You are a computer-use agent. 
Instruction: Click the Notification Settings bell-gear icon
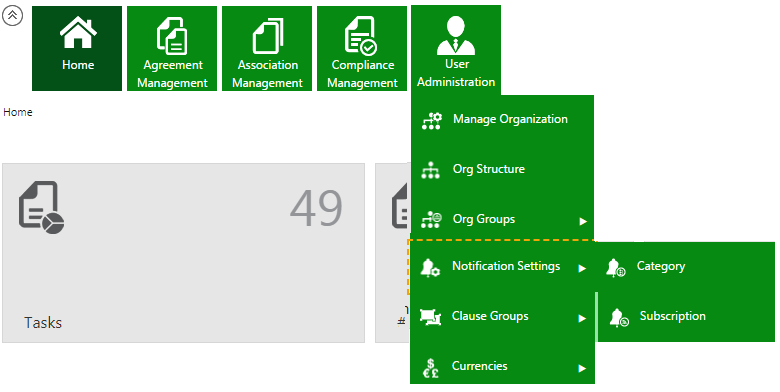click(x=430, y=268)
